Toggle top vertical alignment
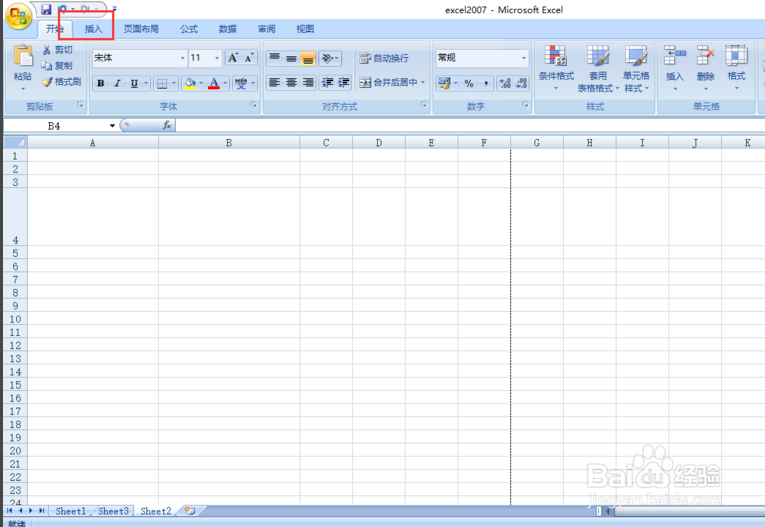Screen dimensions: 765x527 coord(275,58)
